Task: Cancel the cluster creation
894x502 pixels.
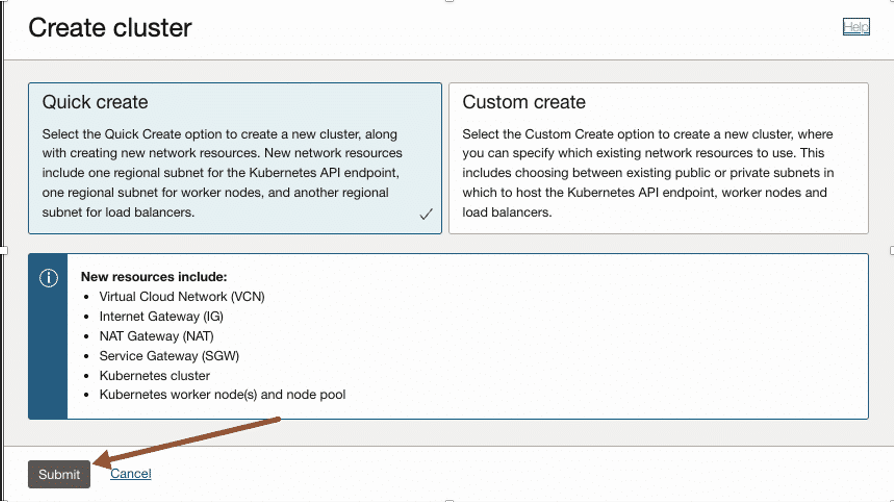Action: pyautogui.click(x=130, y=473)
